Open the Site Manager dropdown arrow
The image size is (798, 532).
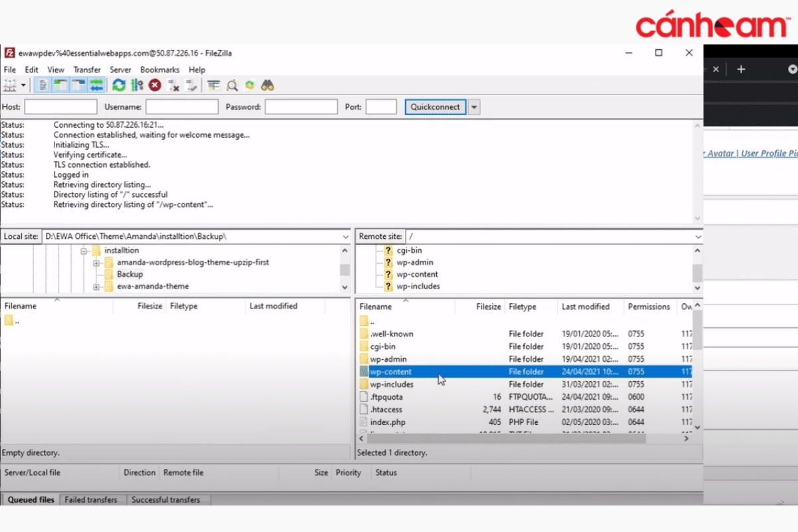pos(23,85)
